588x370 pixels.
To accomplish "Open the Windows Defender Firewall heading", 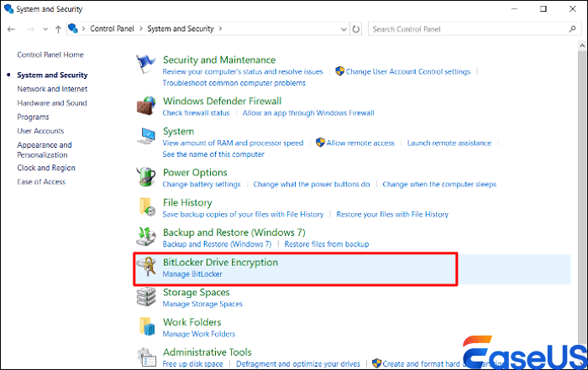I will point(222,102).
